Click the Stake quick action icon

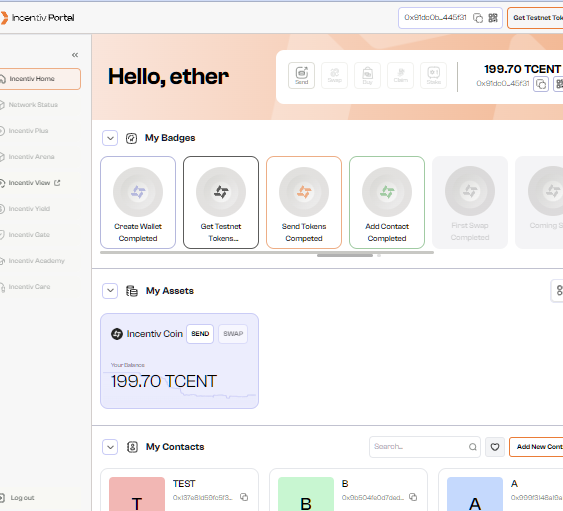(434, 75)
